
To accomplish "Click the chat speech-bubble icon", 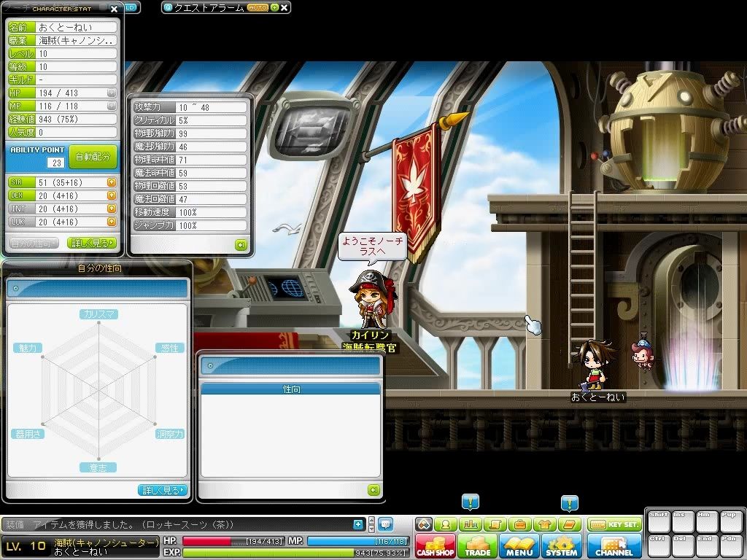I will tap(385, 524).
